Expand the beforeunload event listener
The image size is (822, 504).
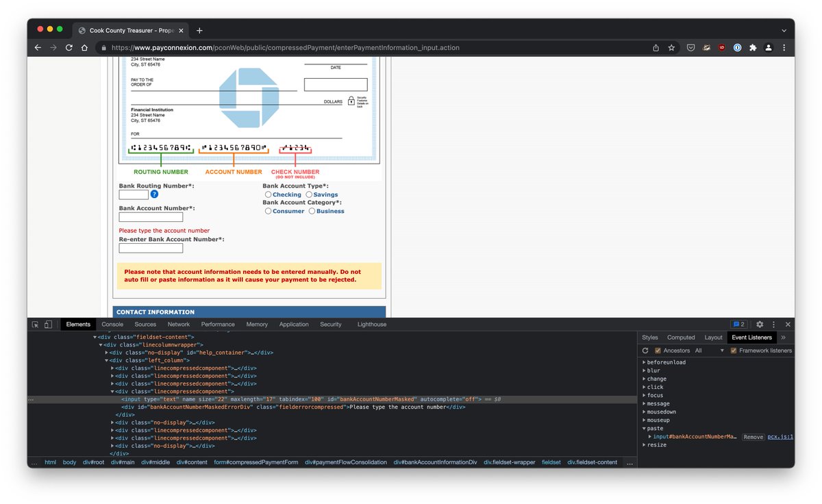(644, 362)
